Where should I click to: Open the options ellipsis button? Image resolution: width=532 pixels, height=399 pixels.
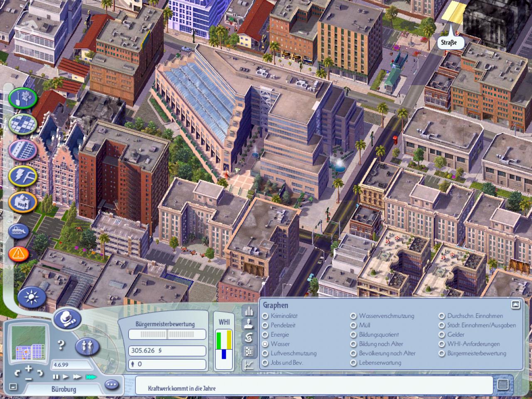111,384
